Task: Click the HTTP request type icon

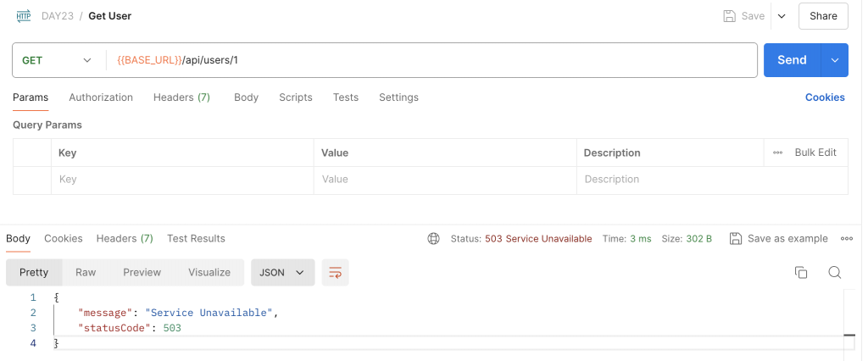Action: coord(24,15)
